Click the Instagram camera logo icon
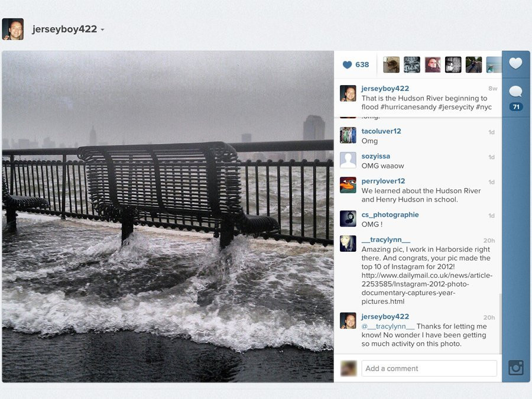 (515, 368)
